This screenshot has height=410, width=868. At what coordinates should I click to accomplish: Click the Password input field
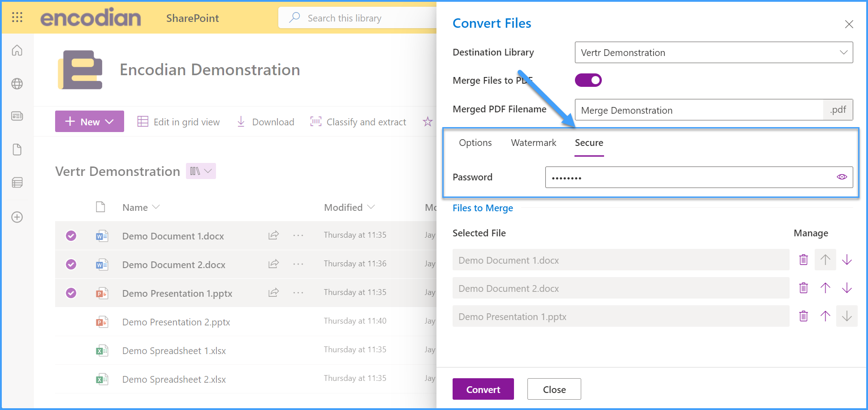pos(699,177)
